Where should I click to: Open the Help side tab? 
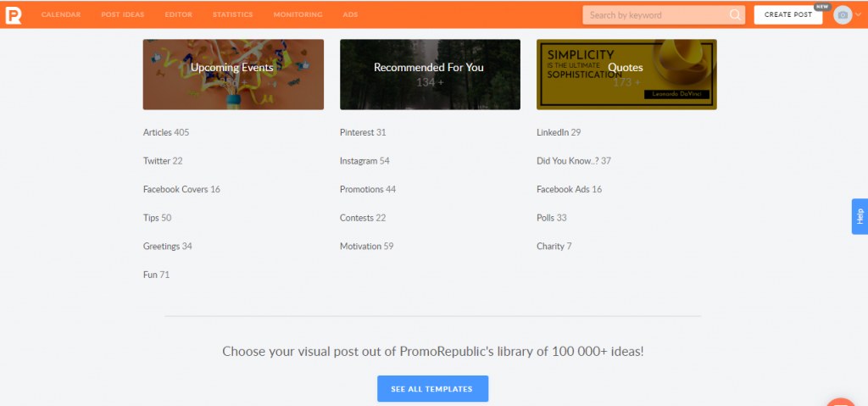click(860, 216)
